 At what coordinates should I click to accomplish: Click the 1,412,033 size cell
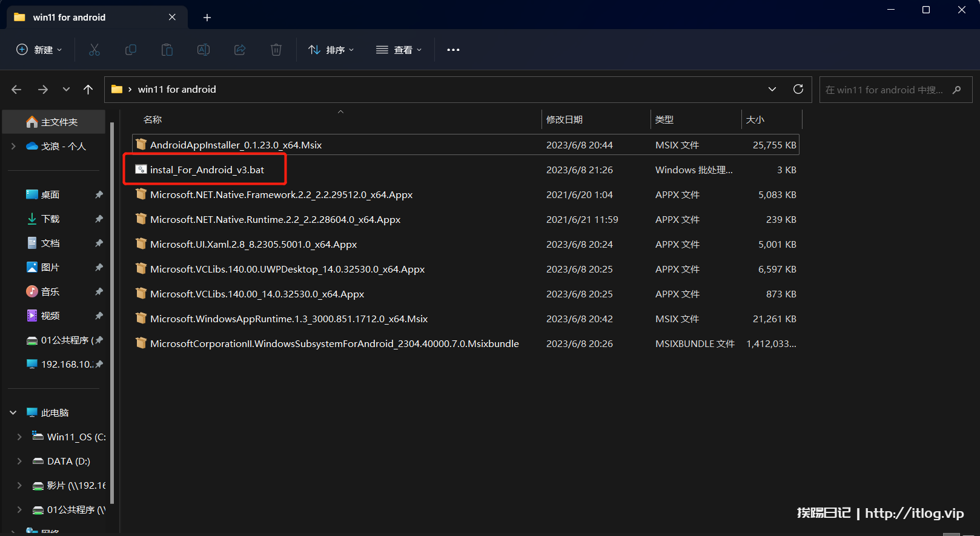coord(771,343)
